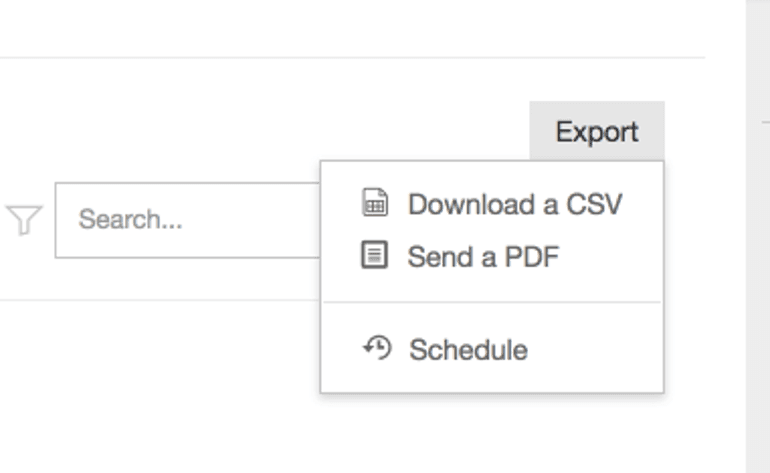Click the Download a CSV text label
Viewport: 770px width, 473px height.
[x=514, y=204]
